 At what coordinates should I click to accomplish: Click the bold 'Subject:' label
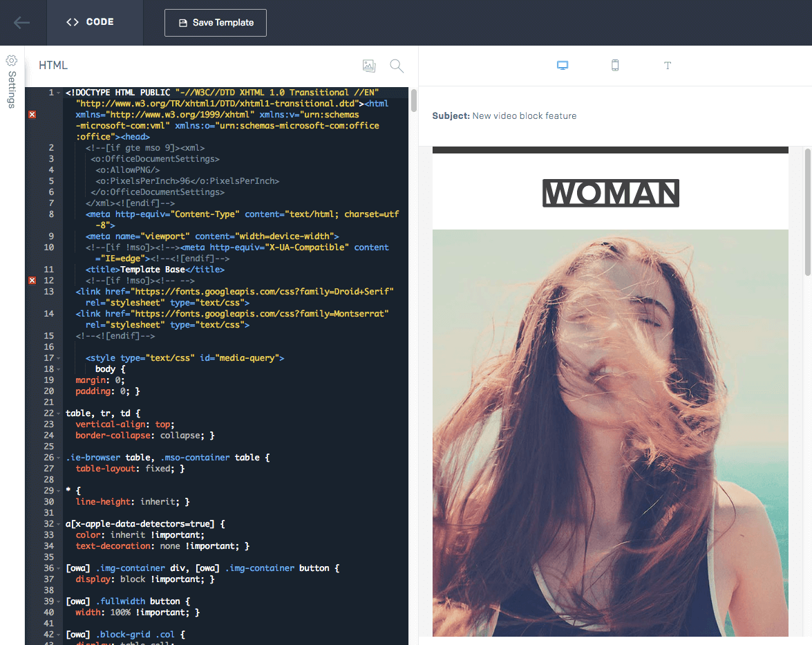click(451, 116)
